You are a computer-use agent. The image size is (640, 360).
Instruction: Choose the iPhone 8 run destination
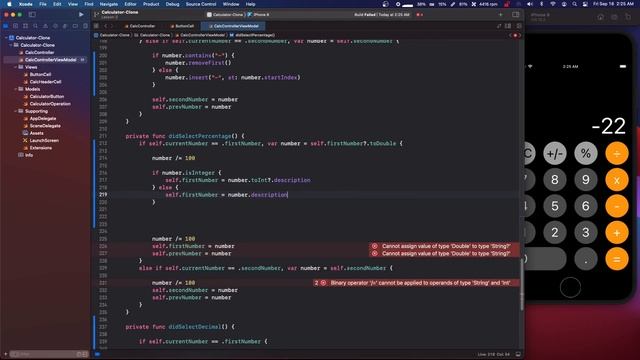258,14
